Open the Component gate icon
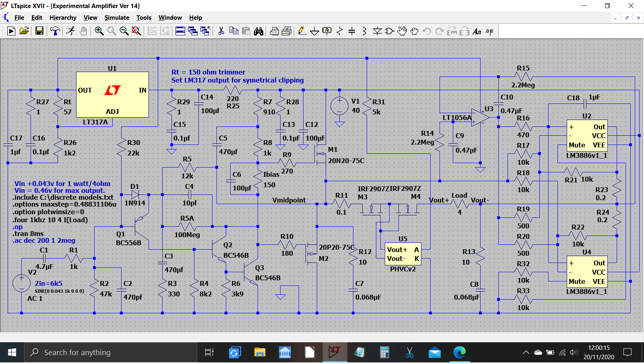This screenshot has width=644, height=364. pyautogui.click(x=390, y=31)
